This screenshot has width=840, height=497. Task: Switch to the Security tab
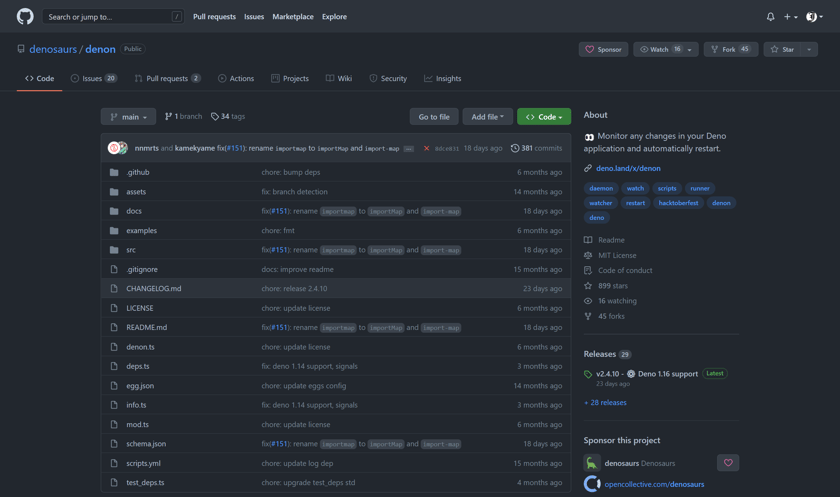tap(388, 78)
